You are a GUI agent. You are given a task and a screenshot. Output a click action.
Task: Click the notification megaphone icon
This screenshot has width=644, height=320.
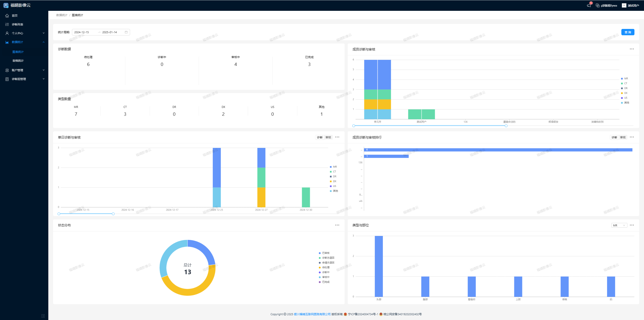pyautogui.click(x=589, y=5)
